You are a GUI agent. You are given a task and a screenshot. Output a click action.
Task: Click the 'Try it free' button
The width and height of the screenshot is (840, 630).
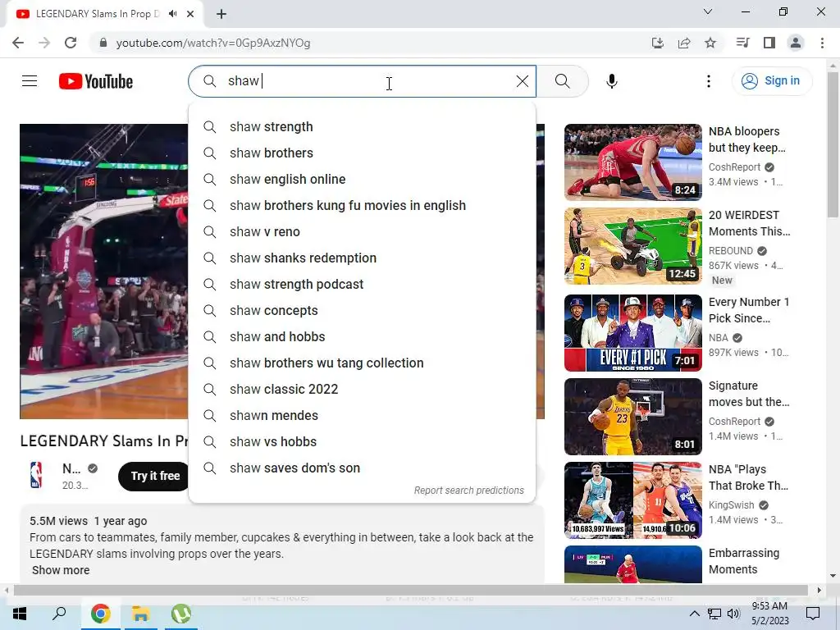155,476
